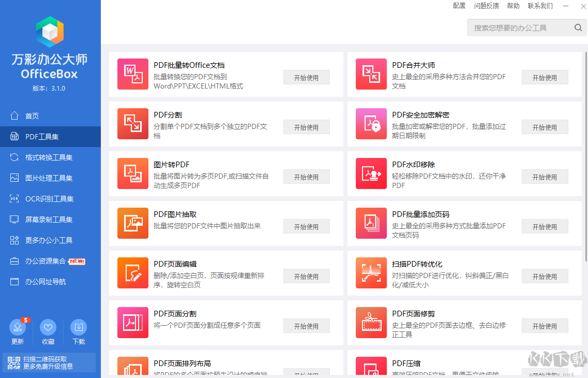Click 开始使用 for PDF批量添加页码
The image size is (588, 378).
coord(545,226)
